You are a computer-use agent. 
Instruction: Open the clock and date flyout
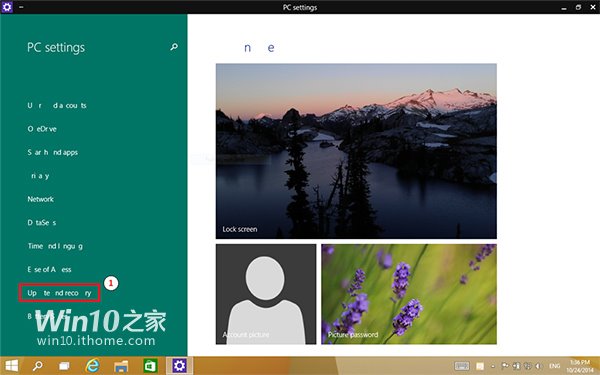tap(580, 366)
